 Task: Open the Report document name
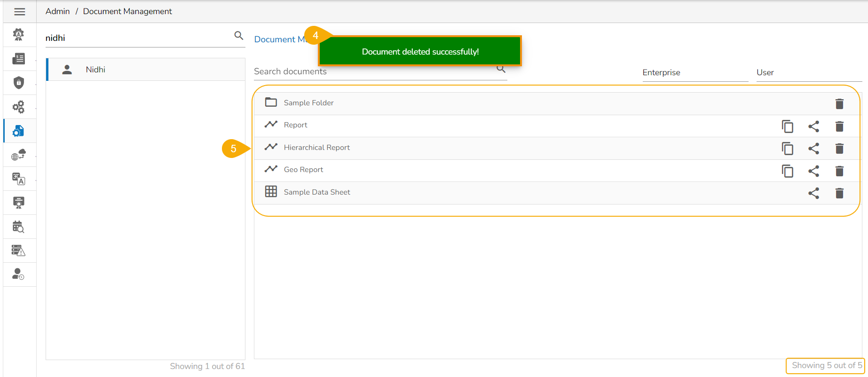pos(295,125)
